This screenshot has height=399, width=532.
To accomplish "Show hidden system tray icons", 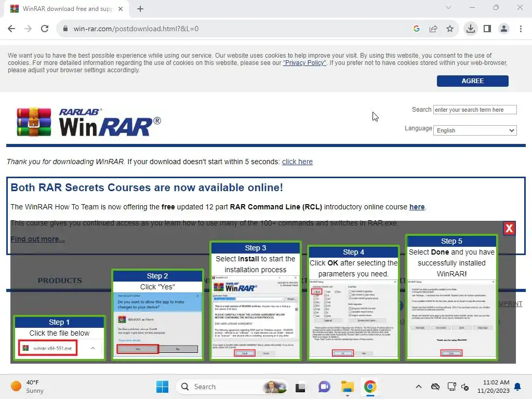I will pyautogui.click(x=419, y=387).
